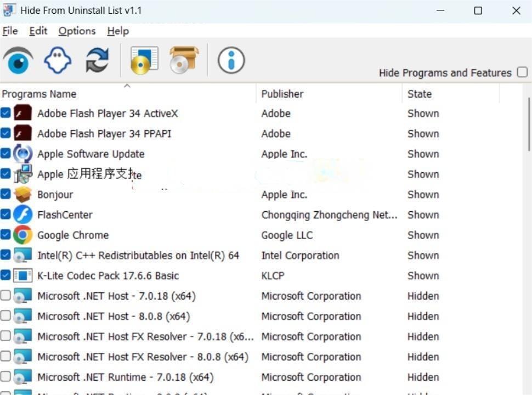The image size is (532, 395).
Task: Uncheck the Bonjour program checkbox
Action: 5,194
